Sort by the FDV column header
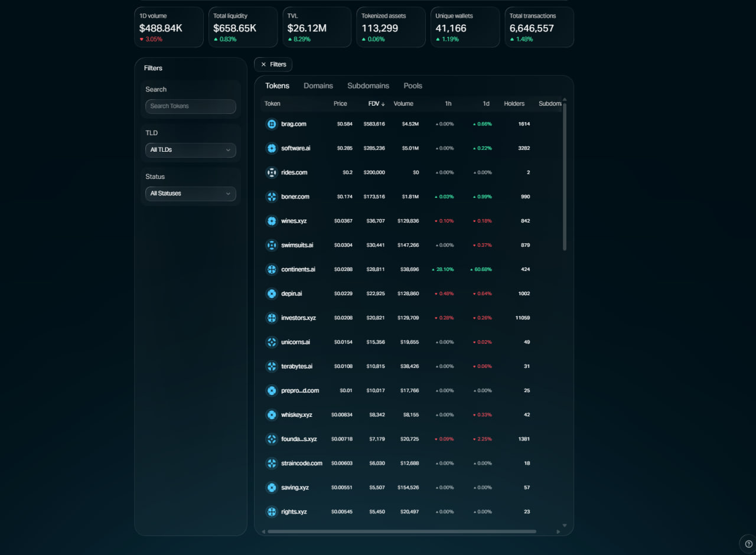Viewport: 756px width, 555px height. pyautogui.click(x=376, y=104)
